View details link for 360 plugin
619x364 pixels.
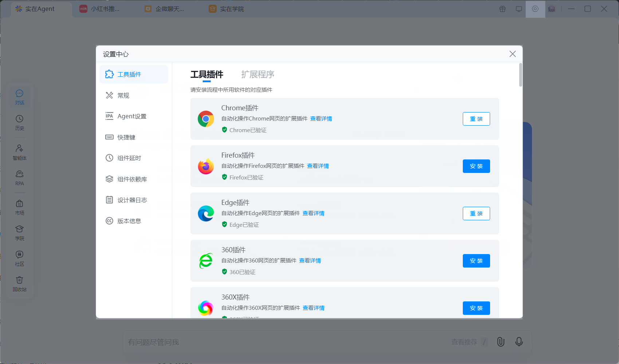[x=310, y=261]
